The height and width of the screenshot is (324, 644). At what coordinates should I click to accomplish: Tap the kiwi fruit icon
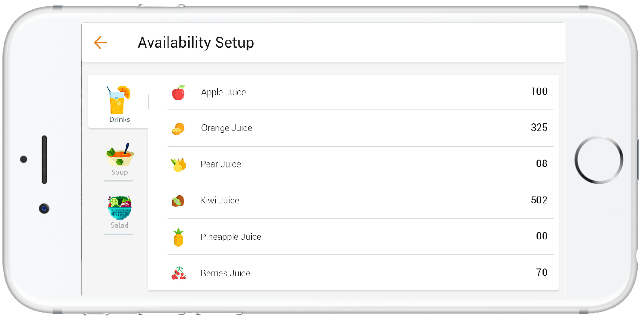178,201
